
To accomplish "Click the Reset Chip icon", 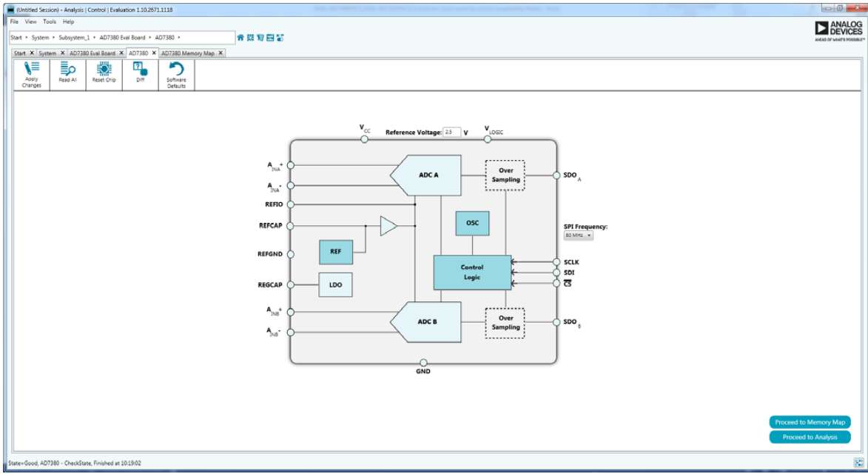I will 104,74.
